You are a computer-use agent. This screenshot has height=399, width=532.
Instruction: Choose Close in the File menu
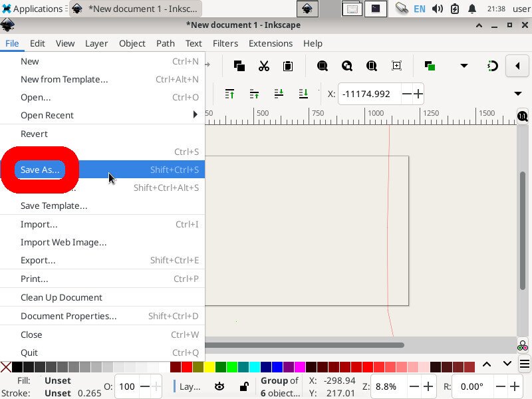pos(102,335)
